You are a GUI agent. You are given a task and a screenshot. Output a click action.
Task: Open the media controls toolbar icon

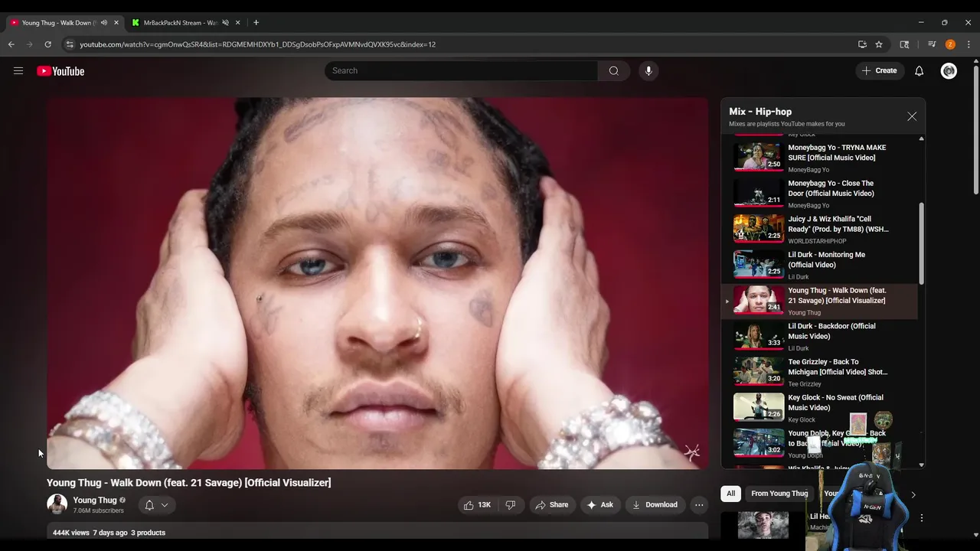(932, 44)
